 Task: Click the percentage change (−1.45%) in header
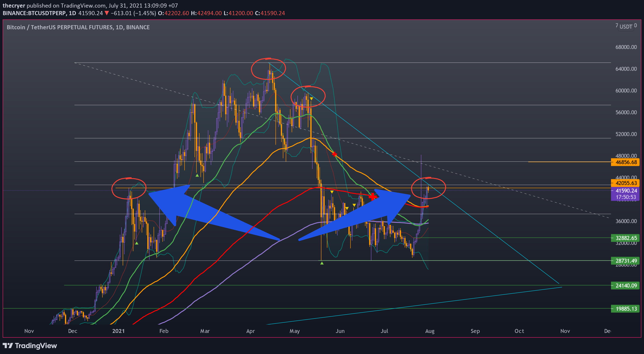(x=145, y=13)
